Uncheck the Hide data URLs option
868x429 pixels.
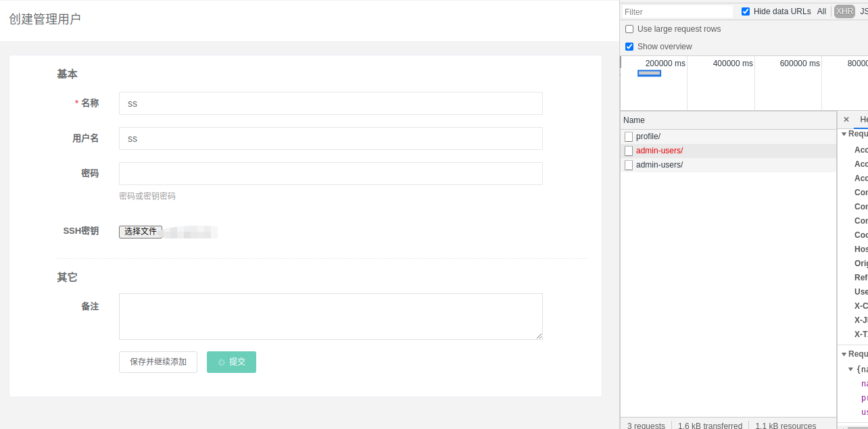tap(745, 11)
